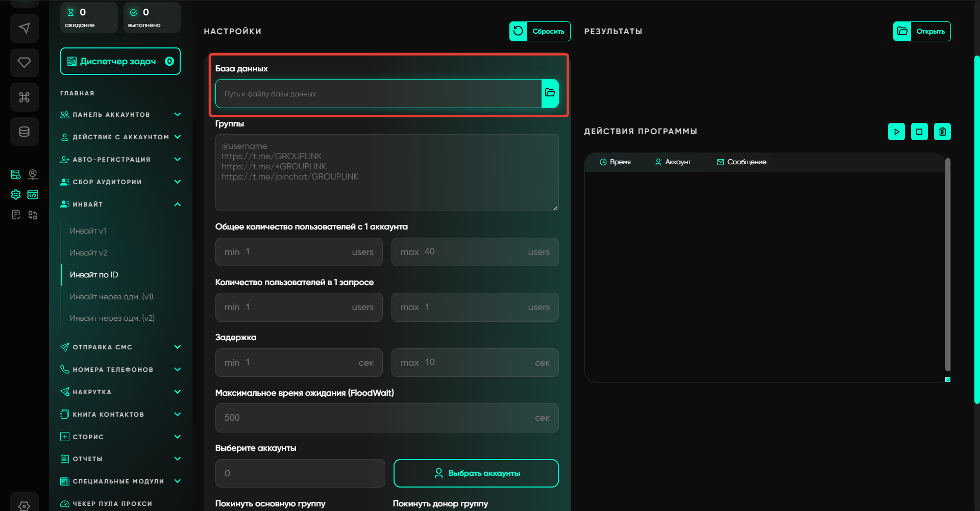Select Инвайт v1 menu item
The width and height of the screenshot is (980, 511).
[x=88, y=231]
